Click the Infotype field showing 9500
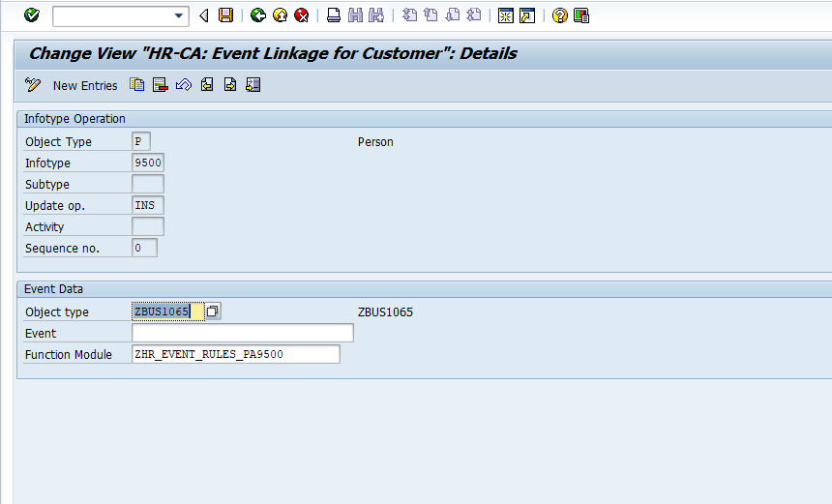Image resolution: width=832 pixels, height=504 pixels. (148, 163)
